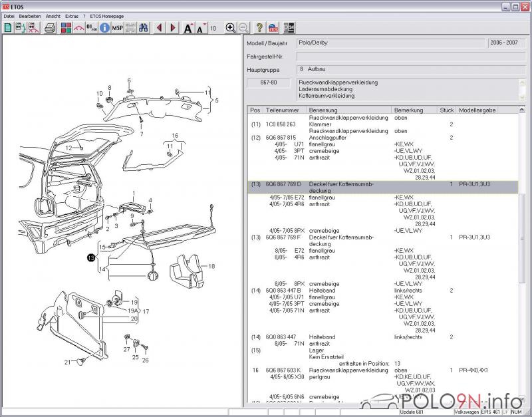Select part number 1C0 858 263
The height and width of the screenshot is (417, 532).
[x=281, y=124]
